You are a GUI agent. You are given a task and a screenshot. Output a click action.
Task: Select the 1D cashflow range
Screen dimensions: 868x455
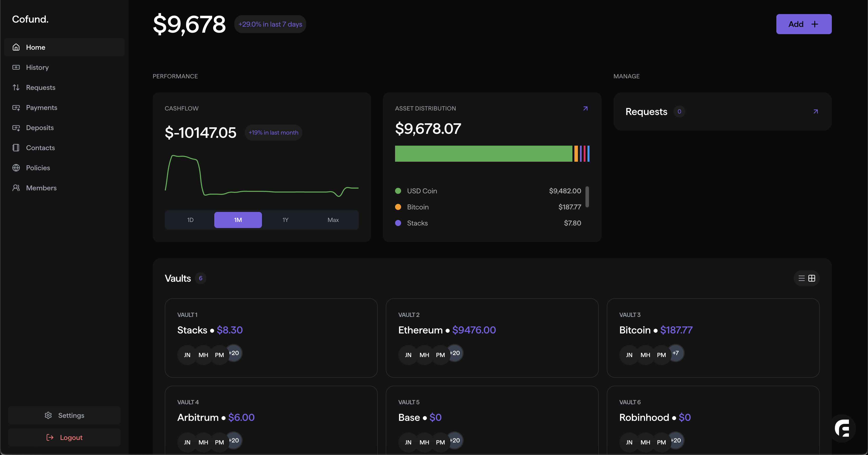click(190, 220)
